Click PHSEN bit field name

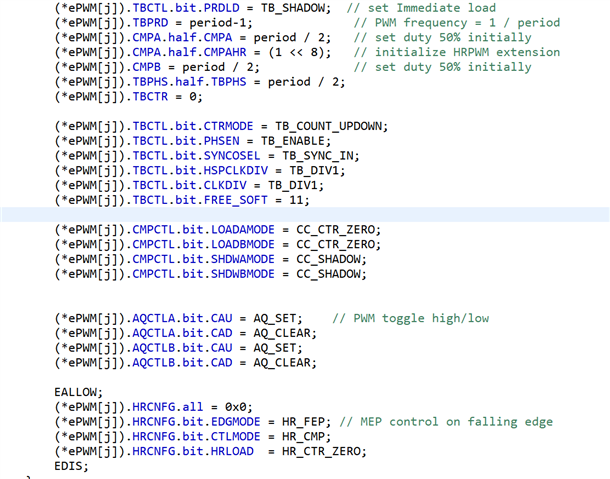point(221,141)
